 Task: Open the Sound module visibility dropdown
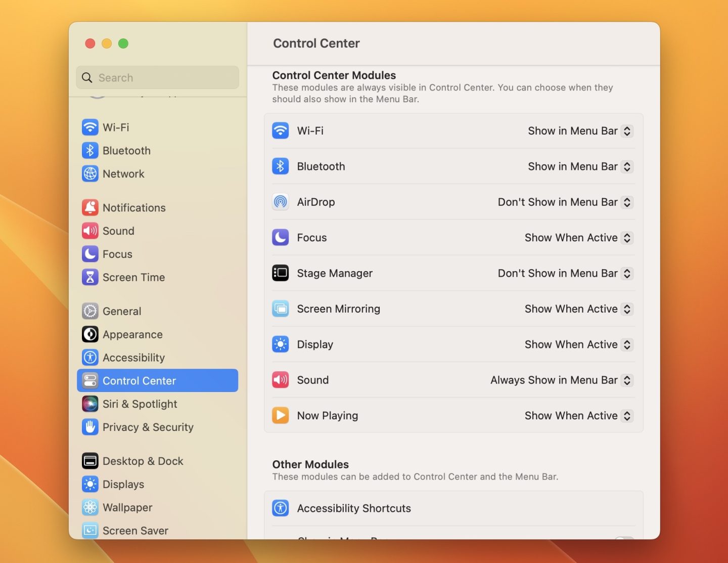pos(560,380)
